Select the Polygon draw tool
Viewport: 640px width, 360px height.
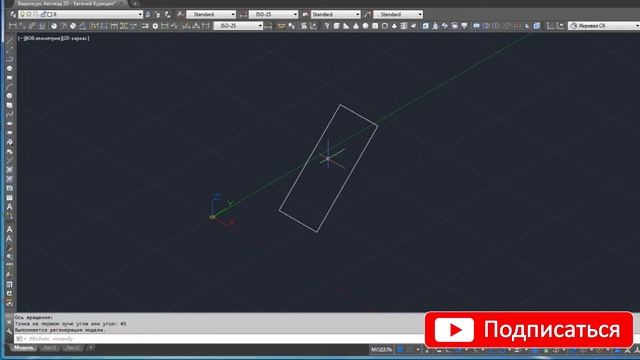9,69
